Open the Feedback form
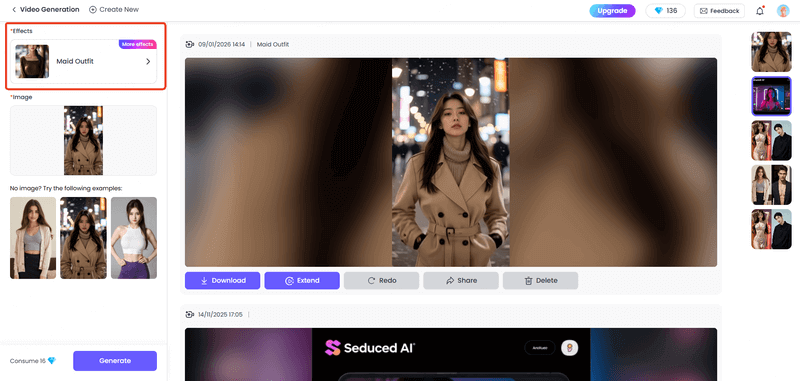Viewport: 800px width, 381px height. click(x=719, y=11)
